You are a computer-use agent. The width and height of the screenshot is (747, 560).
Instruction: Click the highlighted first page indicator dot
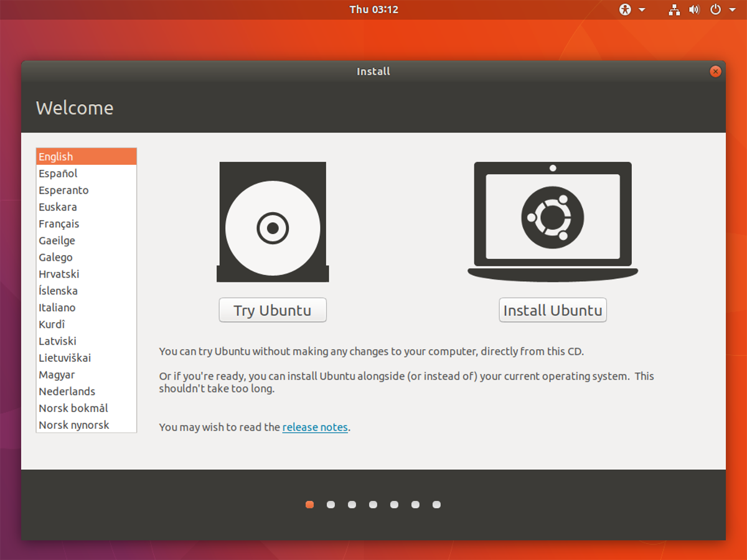[x=309, y=505]
